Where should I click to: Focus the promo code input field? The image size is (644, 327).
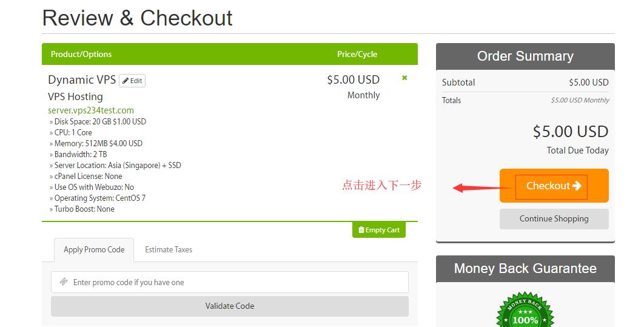point(230,282)
